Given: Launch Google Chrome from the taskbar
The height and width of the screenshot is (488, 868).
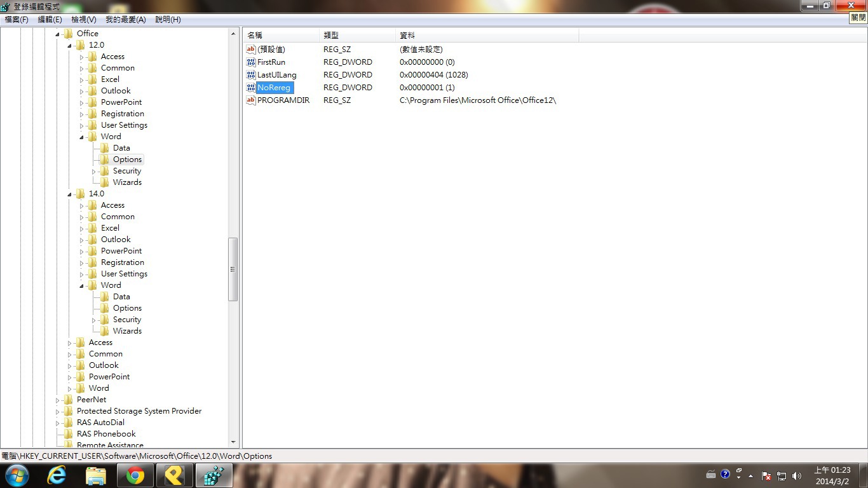Looking at the screenshot, I should coord(135,475).
